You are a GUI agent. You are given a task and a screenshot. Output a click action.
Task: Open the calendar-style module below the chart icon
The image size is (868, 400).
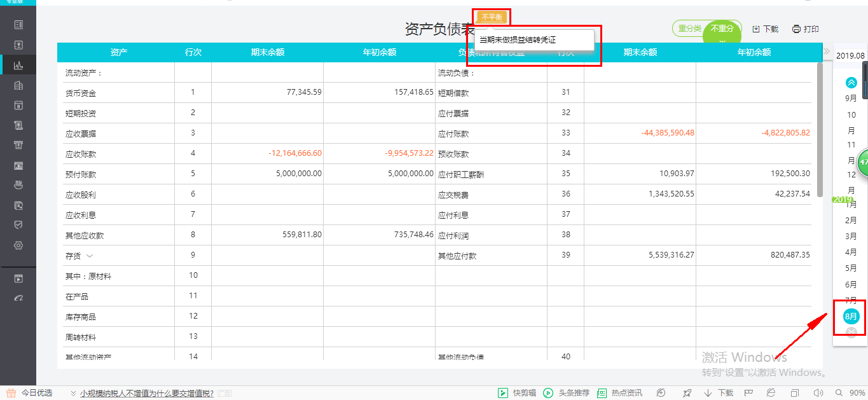[18, 105]
